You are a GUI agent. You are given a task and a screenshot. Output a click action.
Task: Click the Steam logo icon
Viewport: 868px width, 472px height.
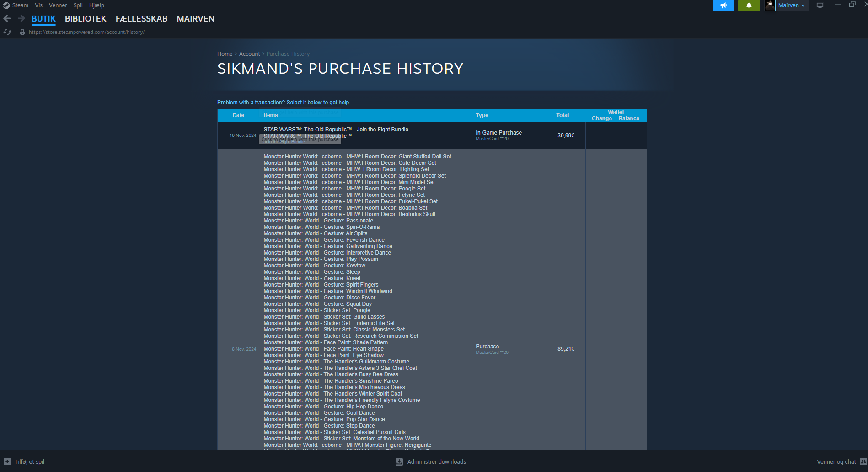(6, 5)
